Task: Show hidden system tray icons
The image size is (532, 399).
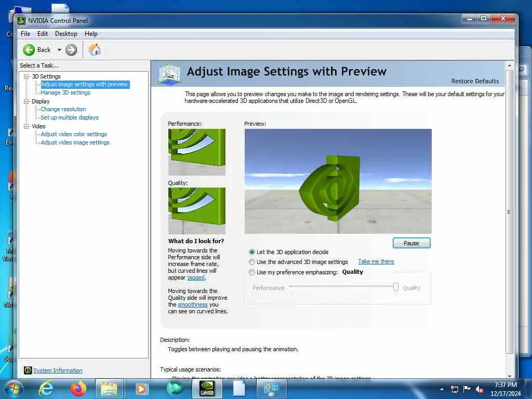Action: click(x=442, y=389)
